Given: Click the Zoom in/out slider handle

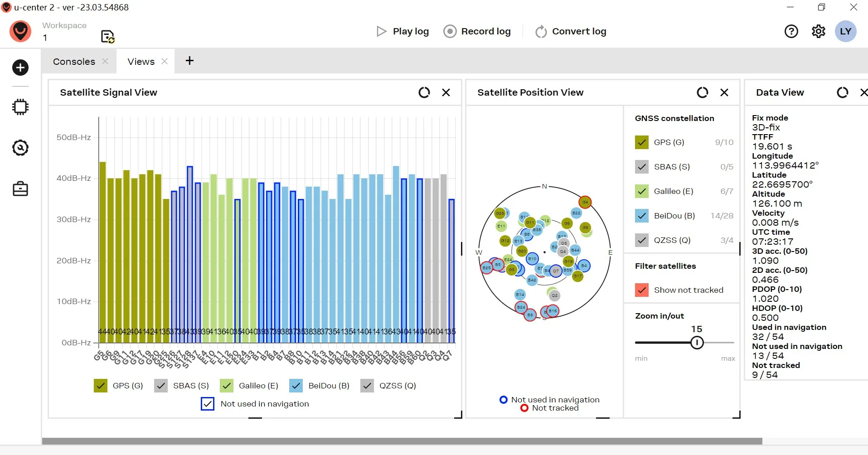Looking at the screenshot, I should 697,343.
